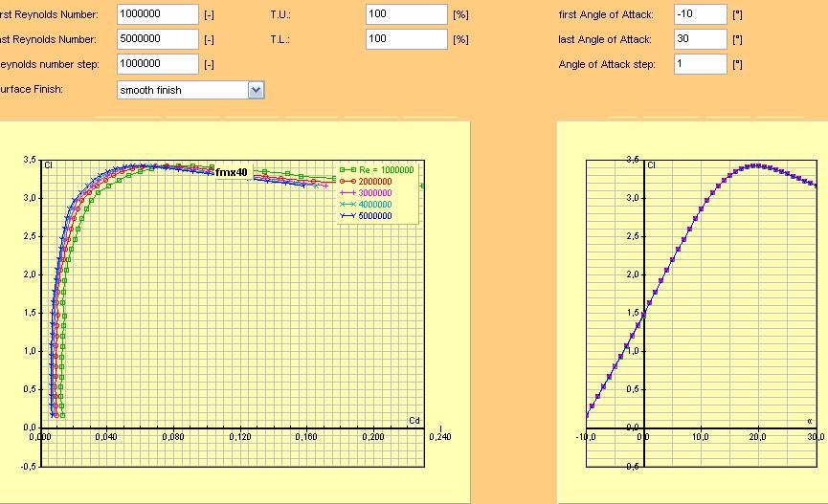Click the T.U.: label
828x504 pixels.
click(280, 14)
